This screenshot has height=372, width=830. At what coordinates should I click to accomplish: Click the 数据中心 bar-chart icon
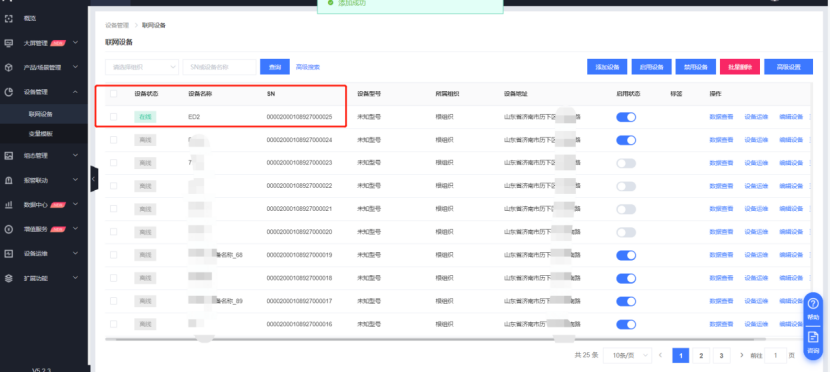tap(8, 205)
